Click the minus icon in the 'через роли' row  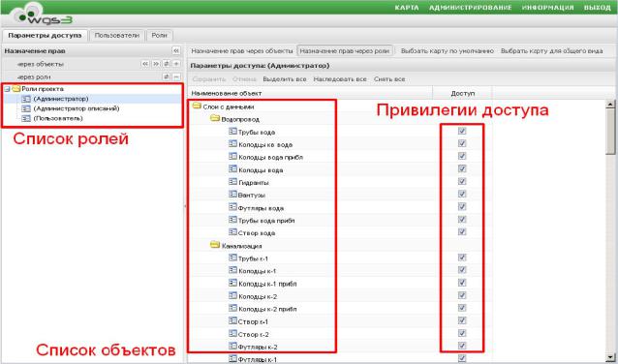click(x=176, y=76)
